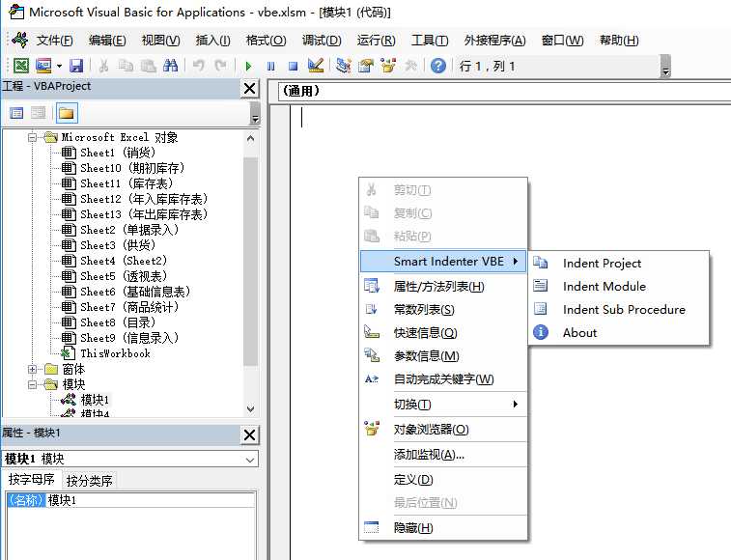Click Indent Project in the submenu
The image size is (731, 560).
619,263
